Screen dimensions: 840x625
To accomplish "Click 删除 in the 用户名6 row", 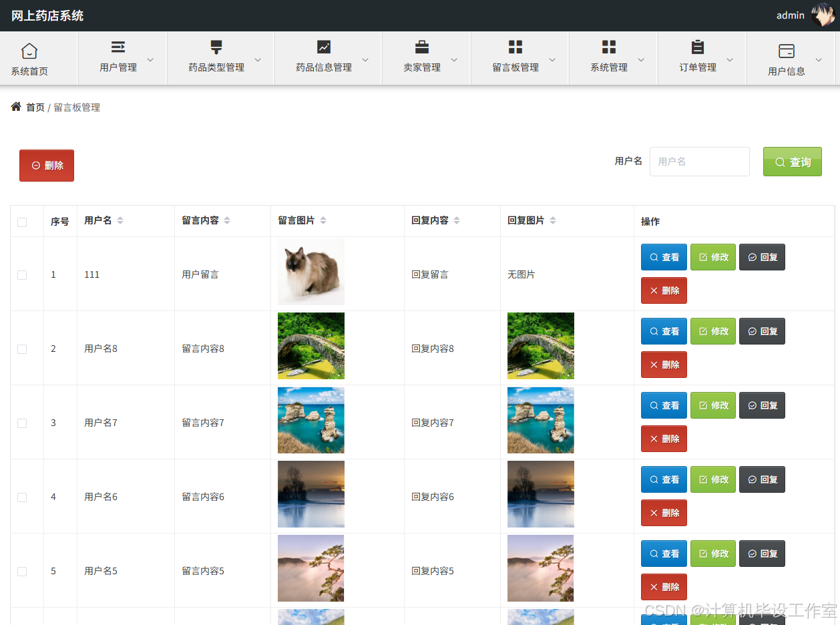I will (x=664, y=513).
